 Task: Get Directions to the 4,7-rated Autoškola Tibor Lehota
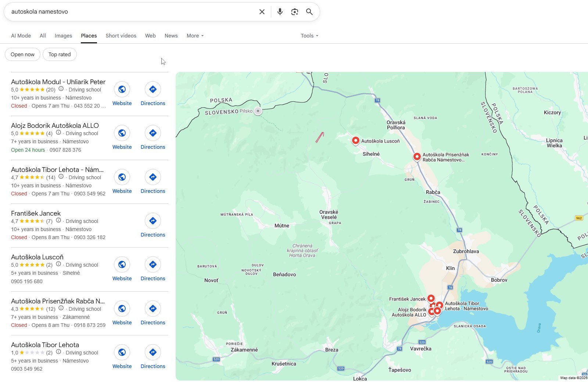tap(153, 182)
